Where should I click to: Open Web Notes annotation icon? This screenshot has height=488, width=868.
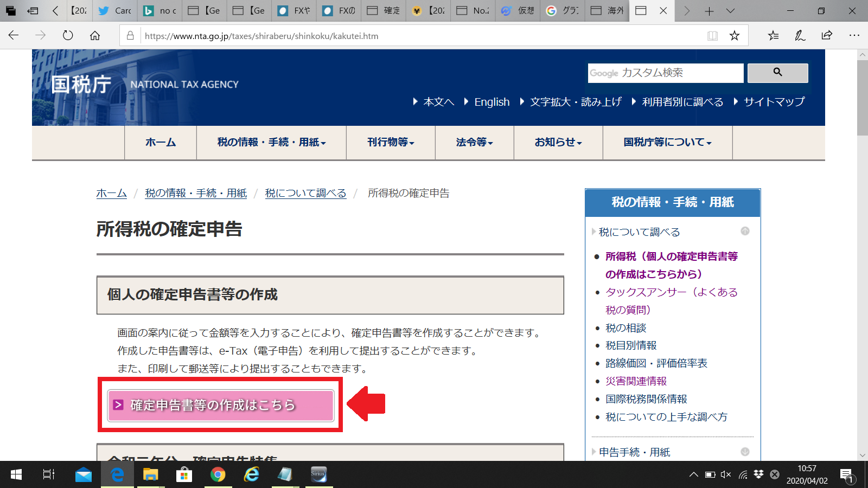(799, 36)
